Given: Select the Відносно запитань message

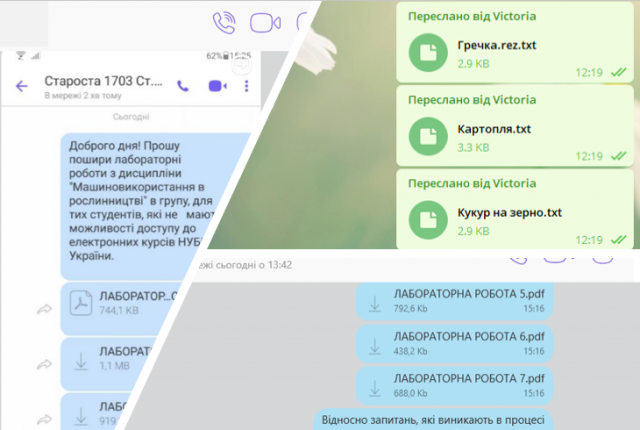Looking at the screenshot, I should click(x=433, y=420).
